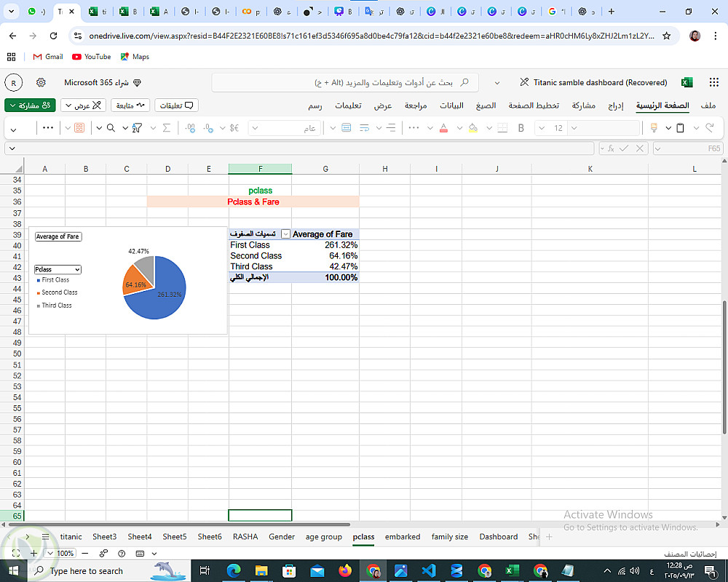Open the row labels filter dropdown in pivot table
Image resolution: width=728 pixels, height=582 pixels.
pyautogui.click(x=285, y=234)
